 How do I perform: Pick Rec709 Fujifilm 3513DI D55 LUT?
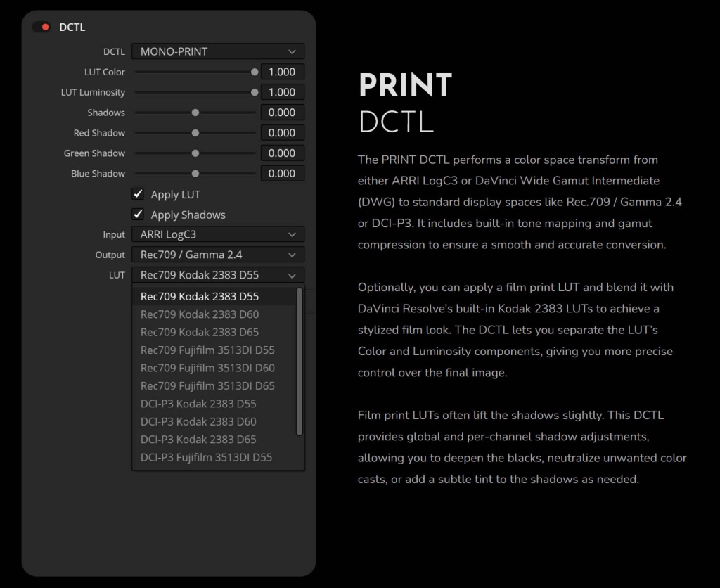207,350
